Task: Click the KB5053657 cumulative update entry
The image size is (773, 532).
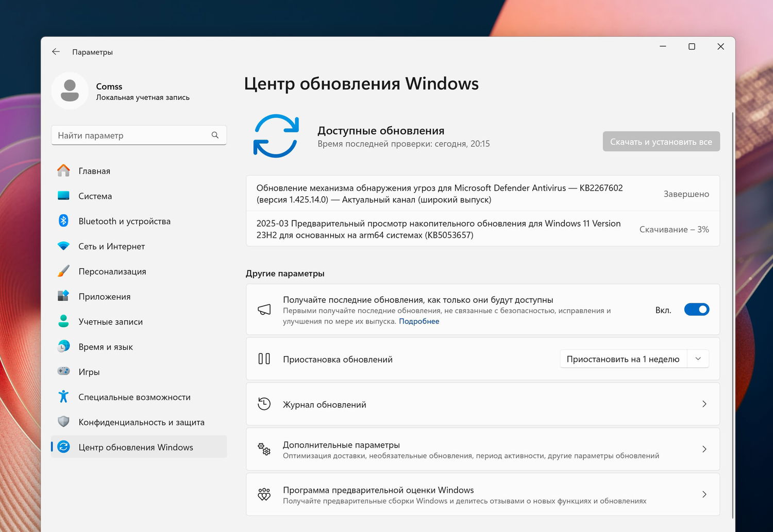Action: [x=483, y=229]
